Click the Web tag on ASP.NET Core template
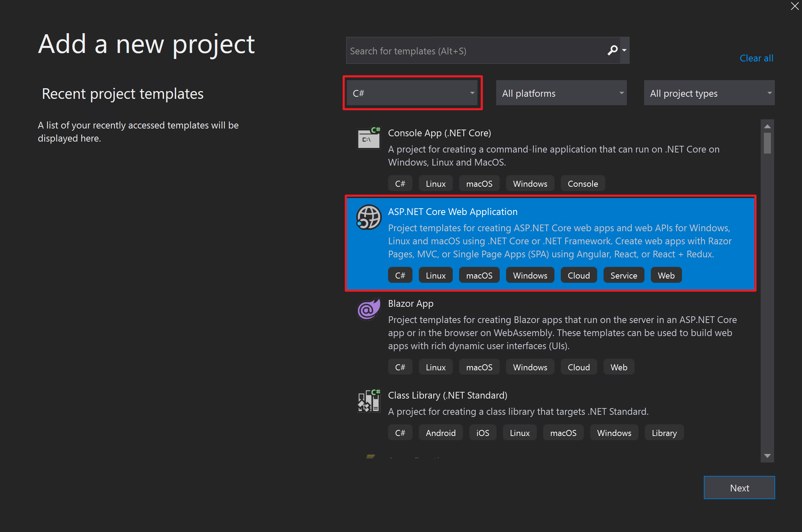Screen dimensions: 802x532 coord(666,276)
